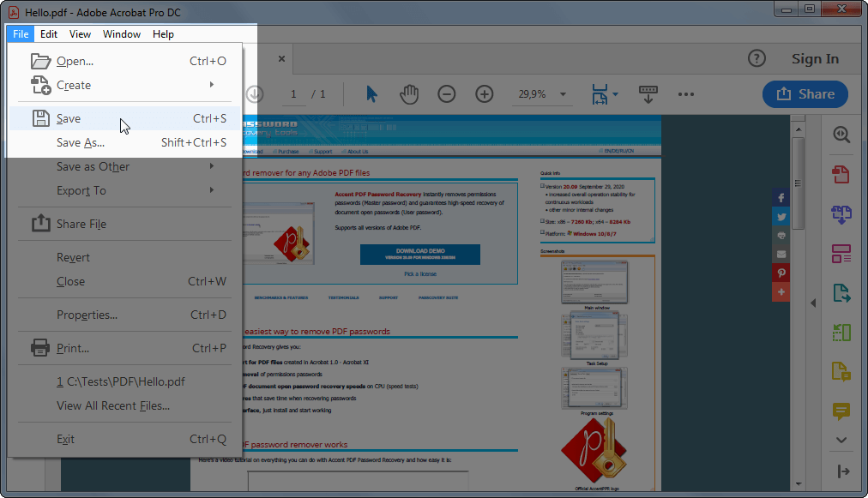Select View All Recent Files...

[125, 405]
